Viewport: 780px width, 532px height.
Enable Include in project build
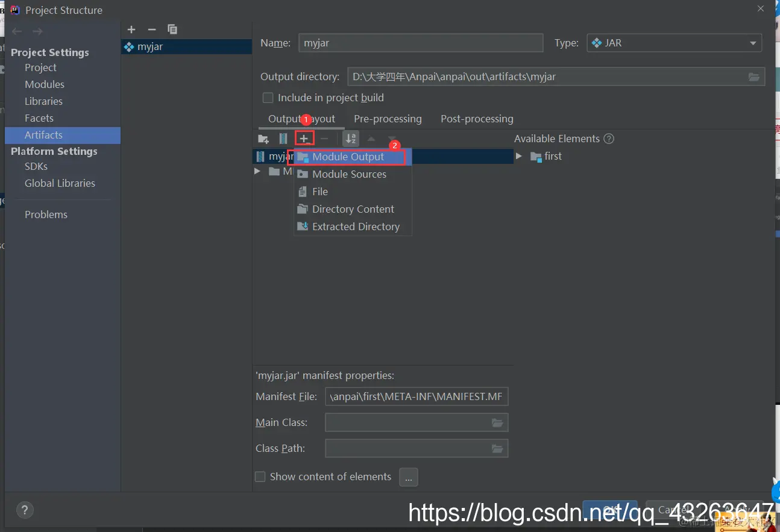tap(268, 98)
